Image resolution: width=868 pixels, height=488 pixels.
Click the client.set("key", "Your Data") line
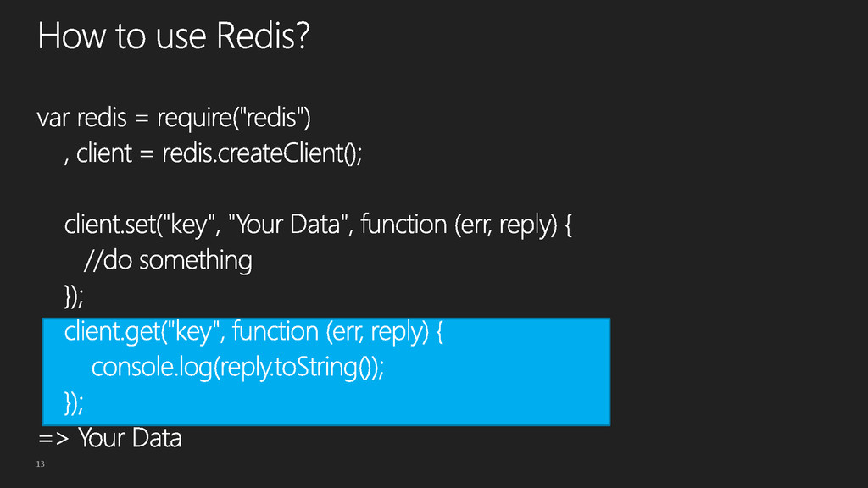point(318,225)
